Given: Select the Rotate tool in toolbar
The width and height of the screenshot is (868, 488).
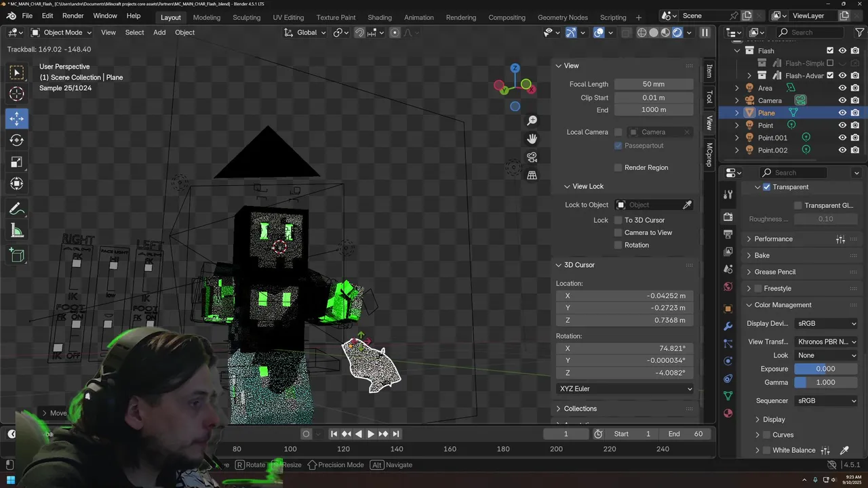Looking at the screenshot, I should [x=17, y=140].
